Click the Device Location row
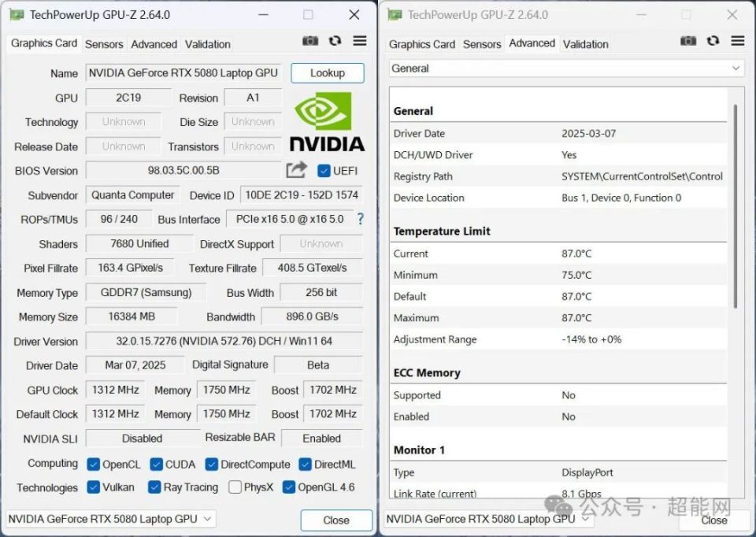 coord(558,198)
